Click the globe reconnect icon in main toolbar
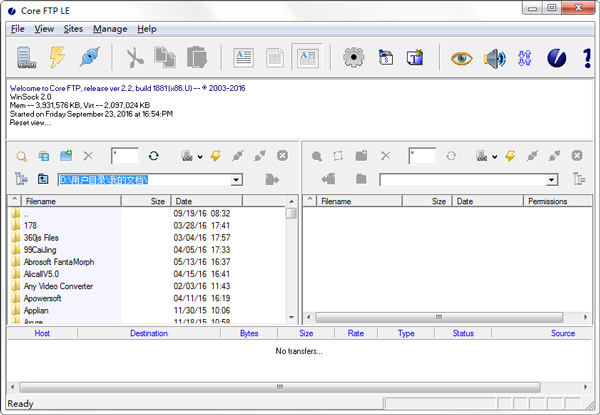The image size is (600, 415). pos(90,58)
